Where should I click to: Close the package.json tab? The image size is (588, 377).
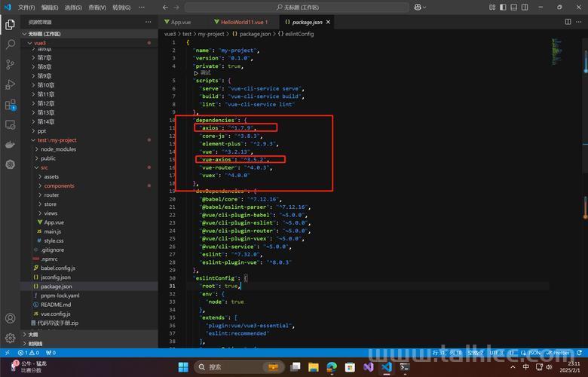[328, 22]
